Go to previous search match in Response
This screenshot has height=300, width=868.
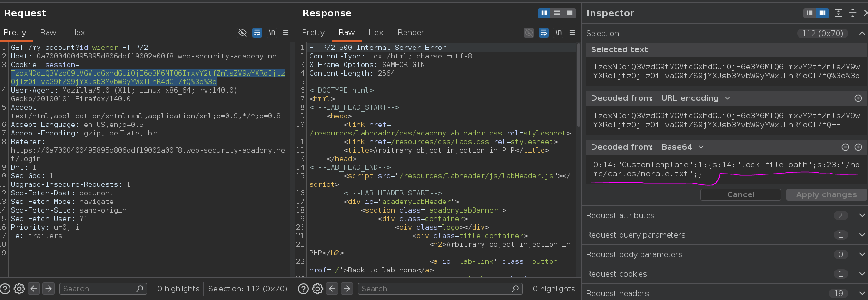click(332, 289)
